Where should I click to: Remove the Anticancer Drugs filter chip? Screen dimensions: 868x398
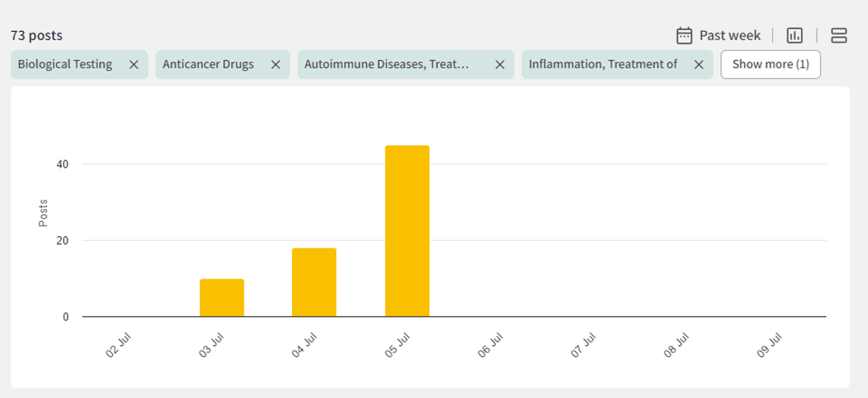point(275,65)
